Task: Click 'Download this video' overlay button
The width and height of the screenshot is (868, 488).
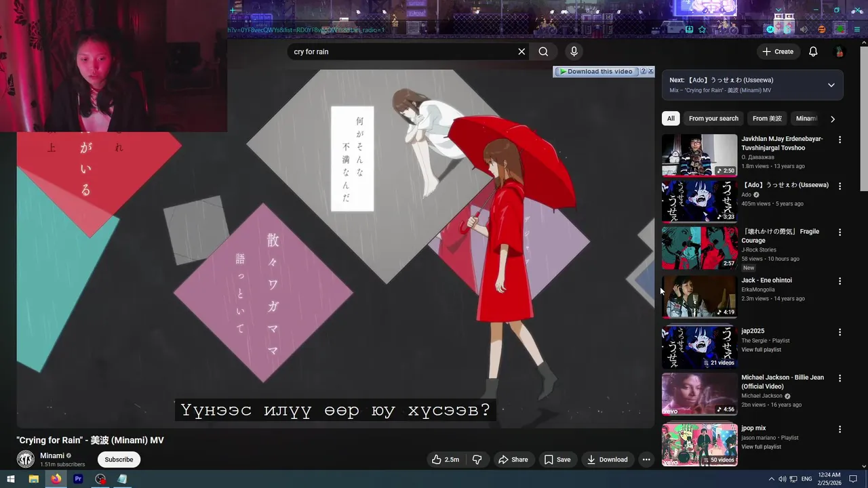Action: [x=595, y=71]
